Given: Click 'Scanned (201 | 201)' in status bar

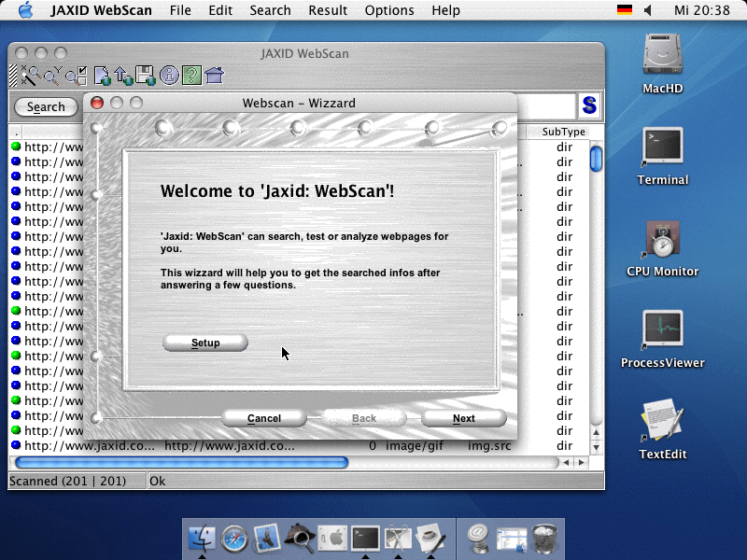Looking at the screenshot, I should click(67, 481).
